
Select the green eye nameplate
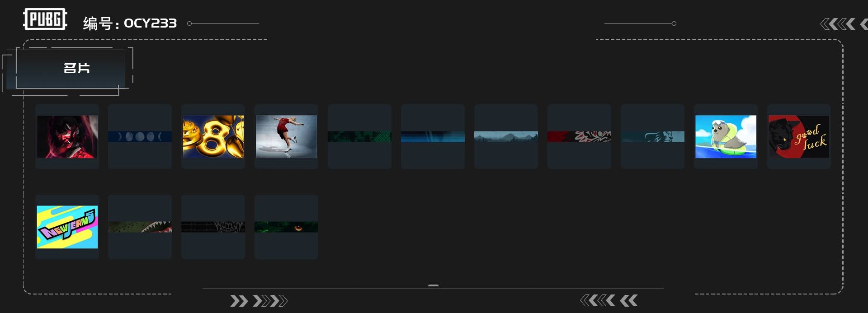(286, 227)
